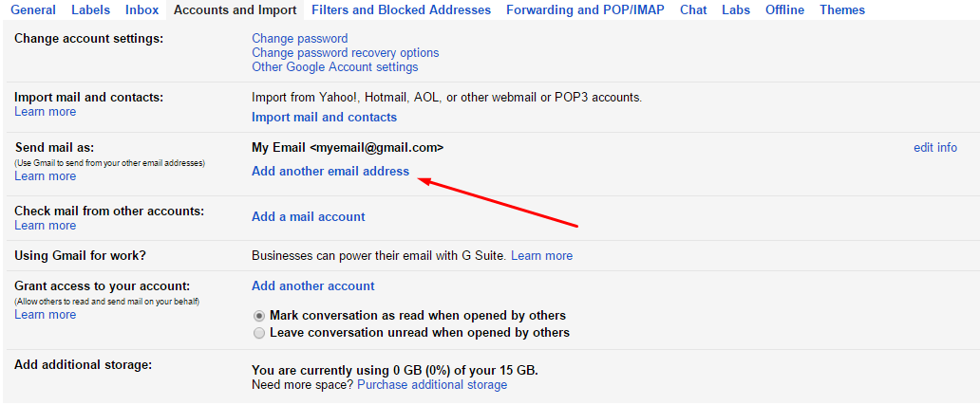Click the Change password link
This screenshot has width=980, height=405.
tap(299, 39)
